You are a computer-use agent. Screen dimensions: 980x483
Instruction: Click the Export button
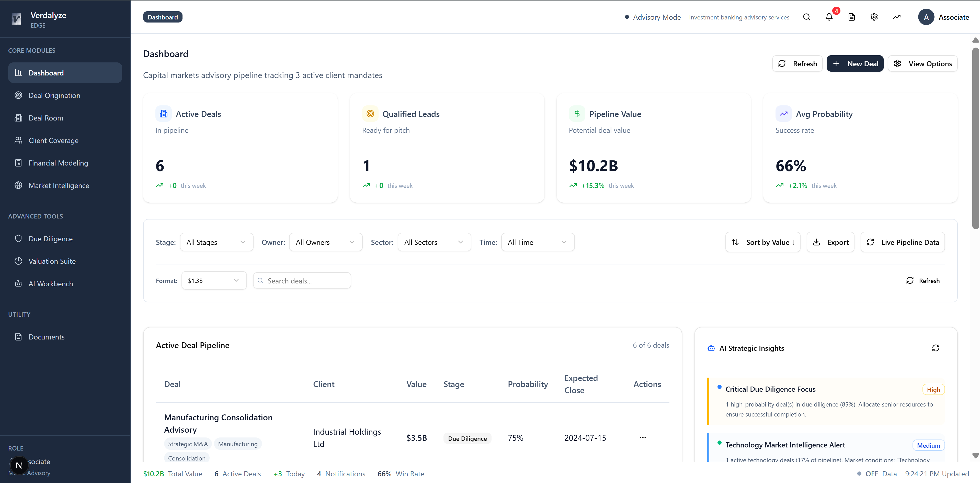pyautogui.click(x=830, y=242)
